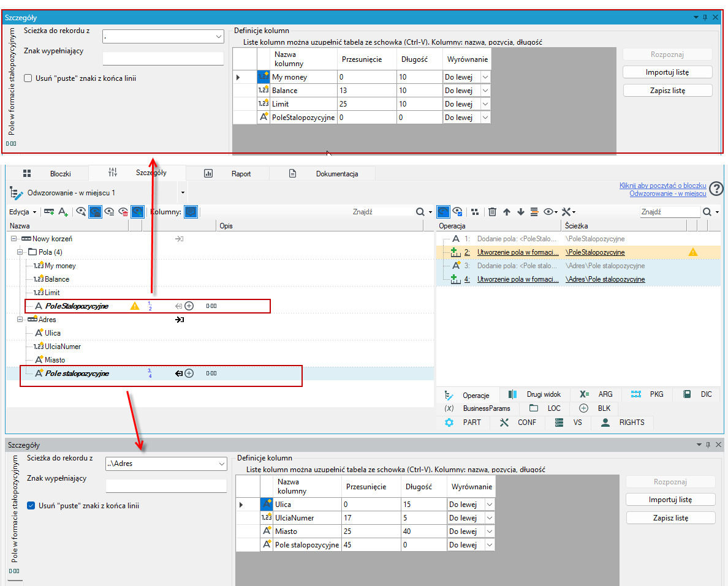Screen dimensions: 728x586
Task: Click the eye with magnifier icon in the Edycja toolbar
Action: click(x=81, y=212)
